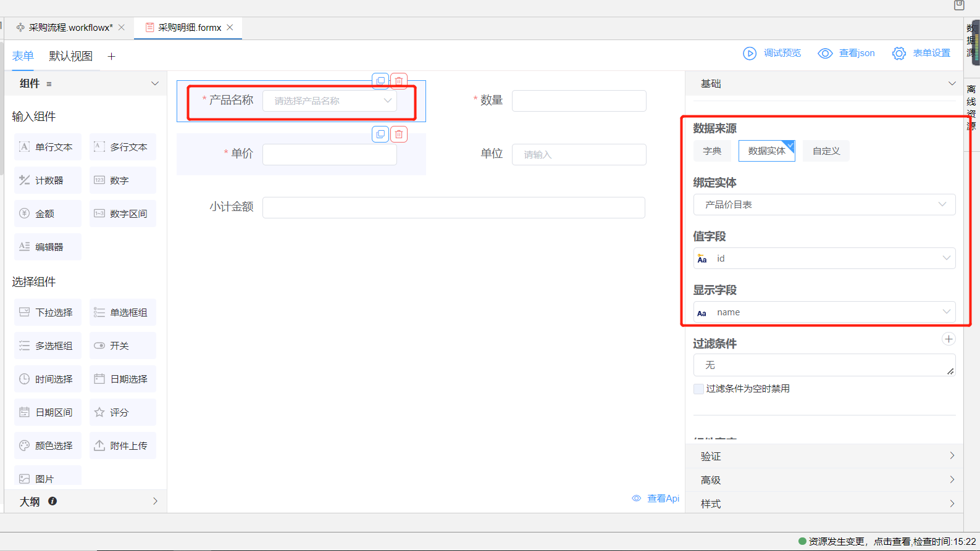Add the 颜色选择 component
The image size is (980, 551).
pyautogui.click(x=48, y=445)
